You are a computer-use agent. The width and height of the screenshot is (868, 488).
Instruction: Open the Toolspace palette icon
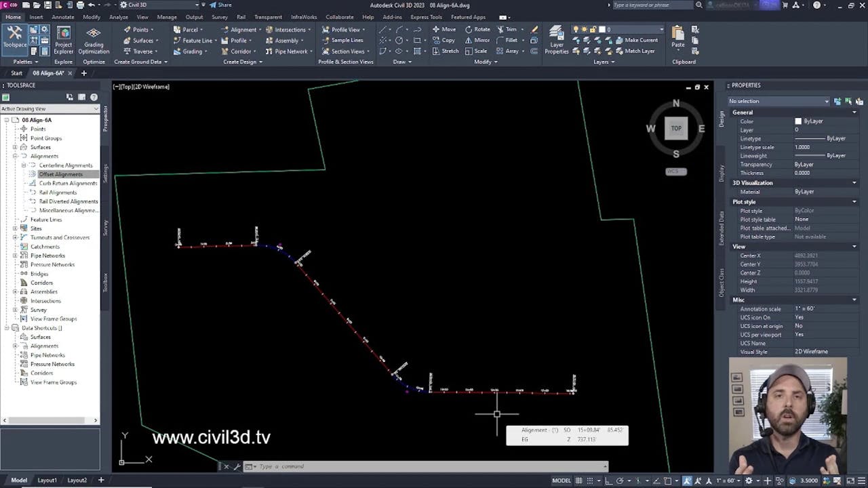click(15, 37)
